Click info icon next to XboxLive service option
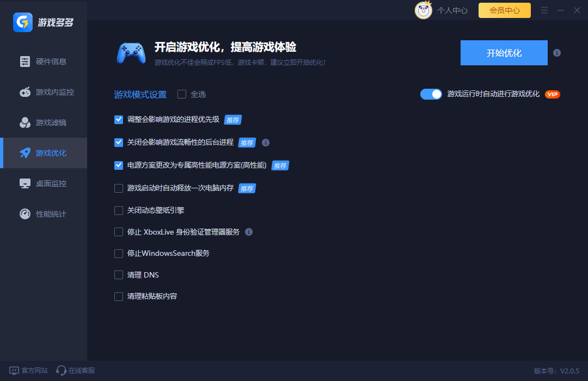588x381 pixels. pos(249,232)
